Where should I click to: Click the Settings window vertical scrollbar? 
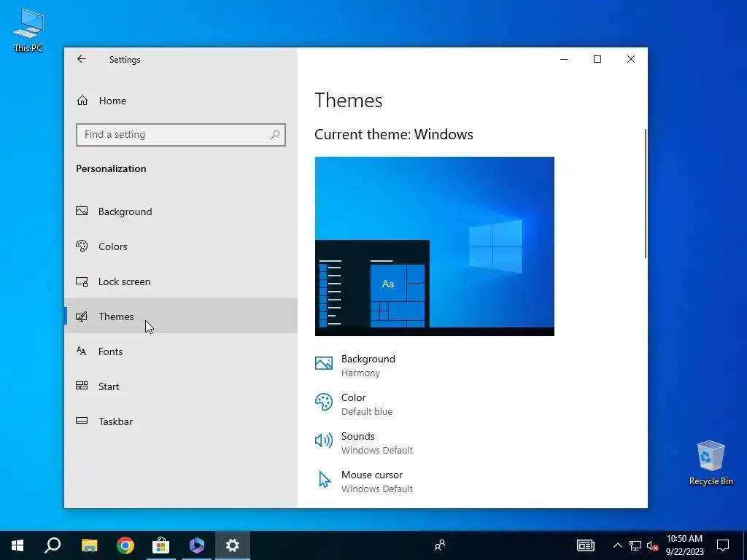click(x=646, y=193)
